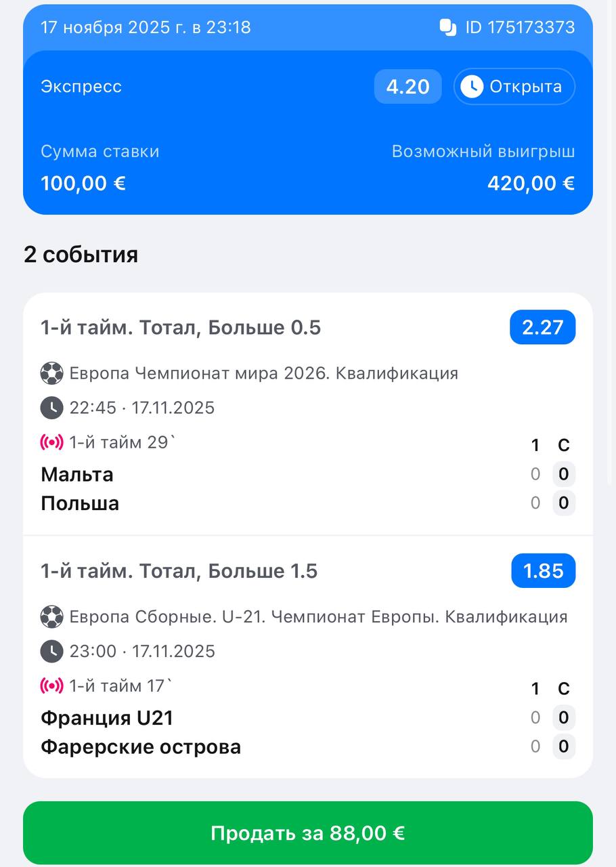Click live indicator icon for 1-й тайм 17`
The image size is (616, 867).
click(x=51, y=686)
